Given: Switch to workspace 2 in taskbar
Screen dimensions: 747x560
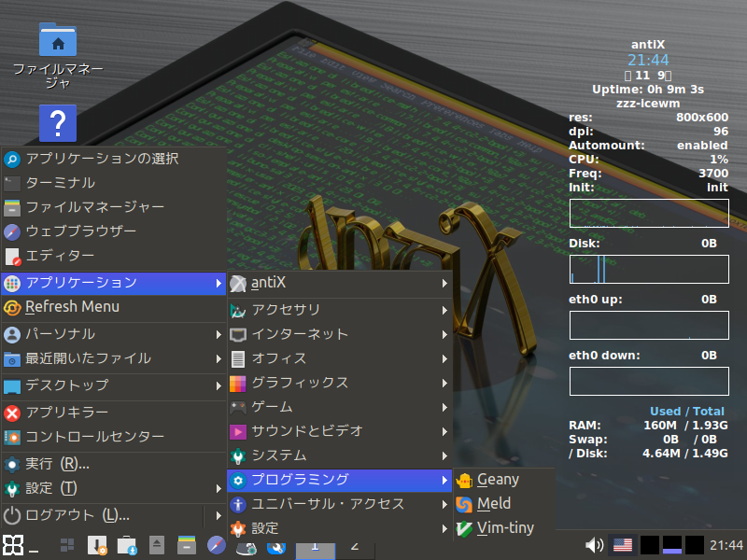Looking at the screenshot, I should (x=355, y=551).
